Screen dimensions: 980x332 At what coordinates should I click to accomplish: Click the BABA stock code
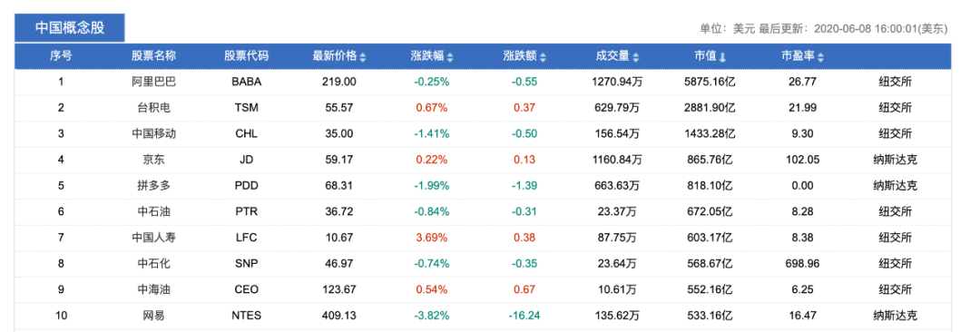(x=246, y=82)
